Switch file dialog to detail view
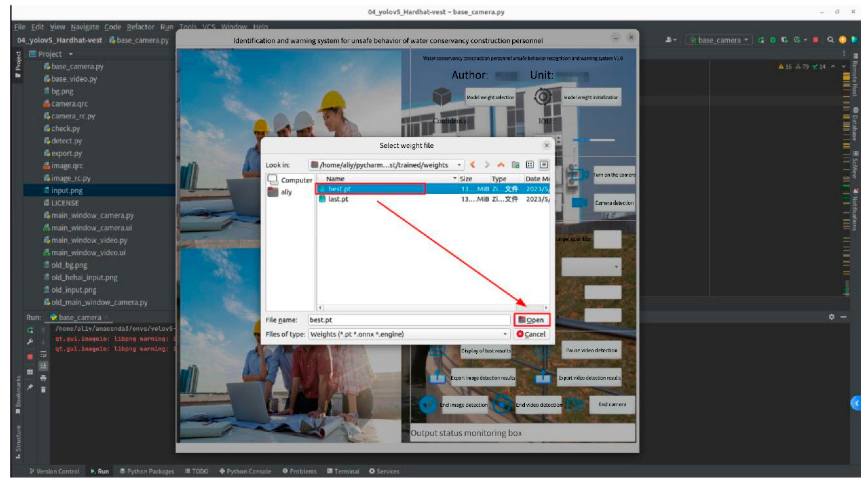This screenshot has height=484, width=868. click(544, 165)
